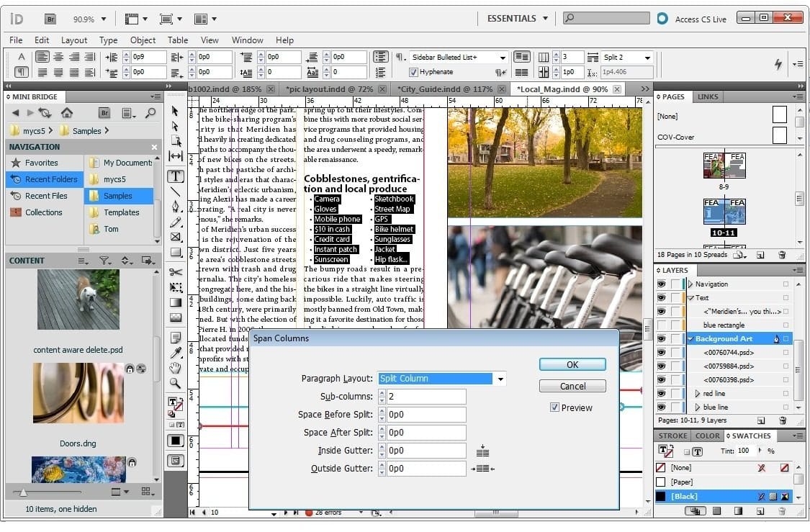Open the Sidebar Bulleted List+ style dropdown

click(504, 56)
